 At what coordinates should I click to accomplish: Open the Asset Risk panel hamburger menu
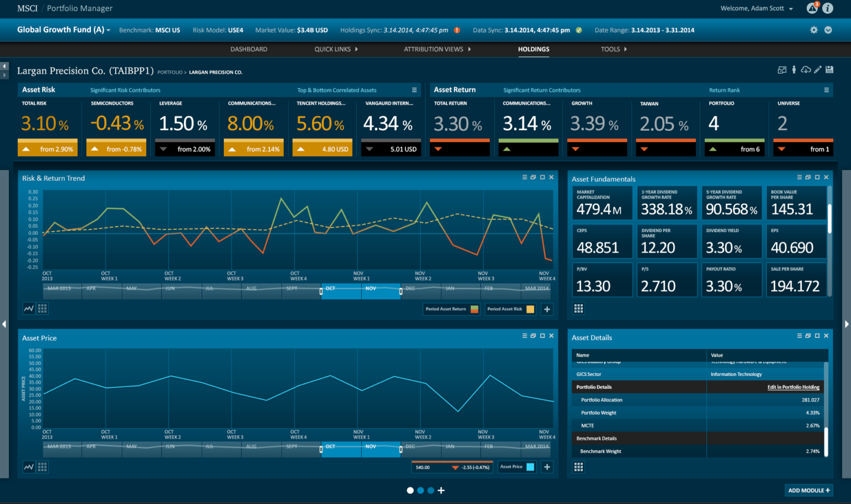point(414,90)
